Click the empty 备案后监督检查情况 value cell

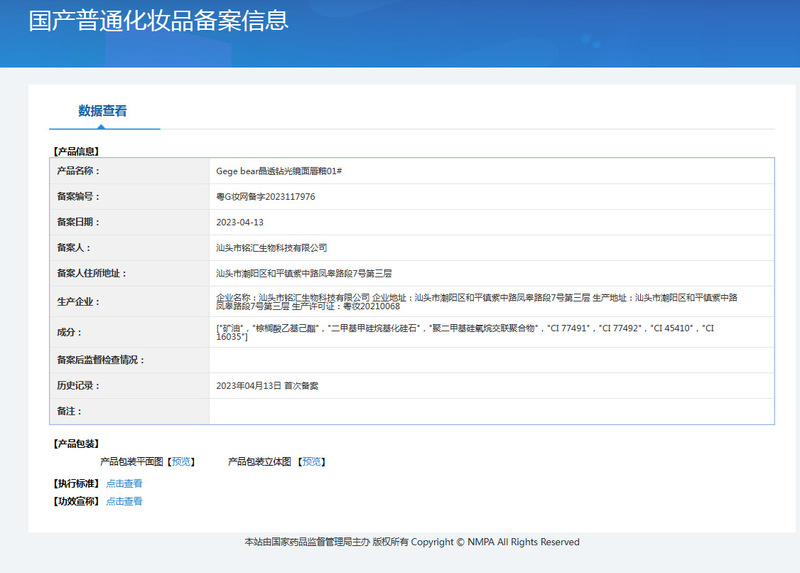(490, 360)
